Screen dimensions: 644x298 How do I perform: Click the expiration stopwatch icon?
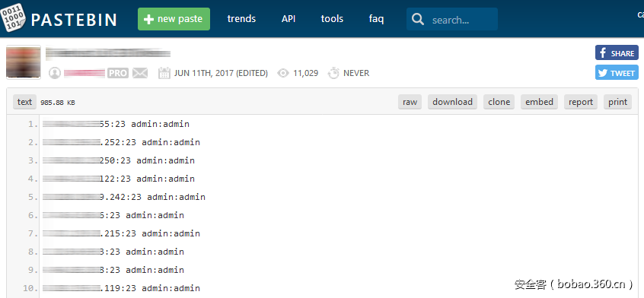coord(333,73)
